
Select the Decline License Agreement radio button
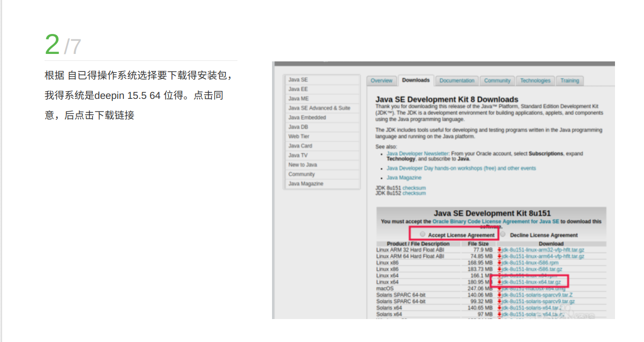pyautogui.click(x=503, y=234)
